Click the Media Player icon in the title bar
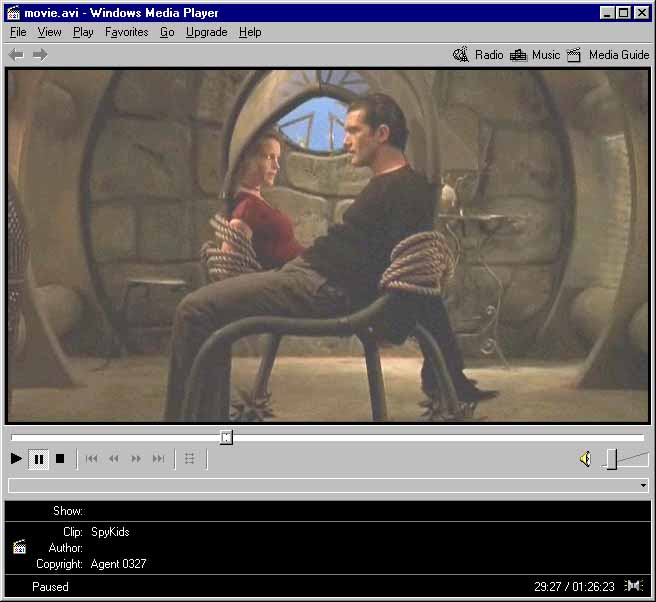Viewport: 656px width, 602px height. point(13,13)
